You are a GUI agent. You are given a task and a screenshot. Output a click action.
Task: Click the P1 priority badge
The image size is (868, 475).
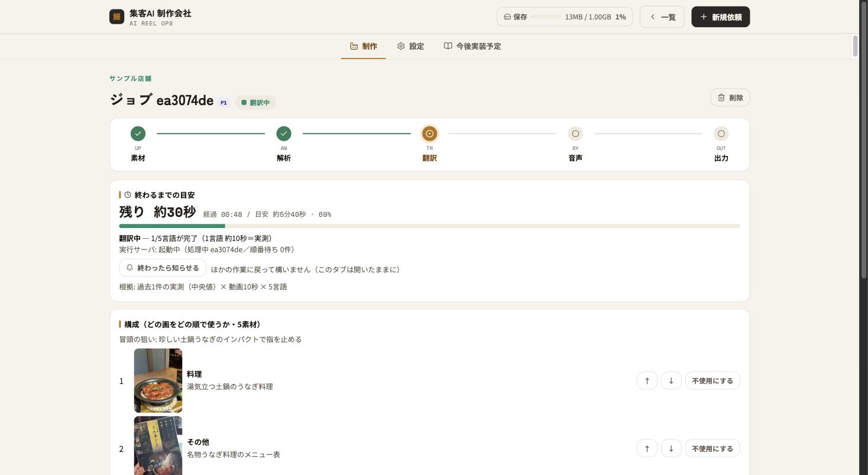coord(224,103)
